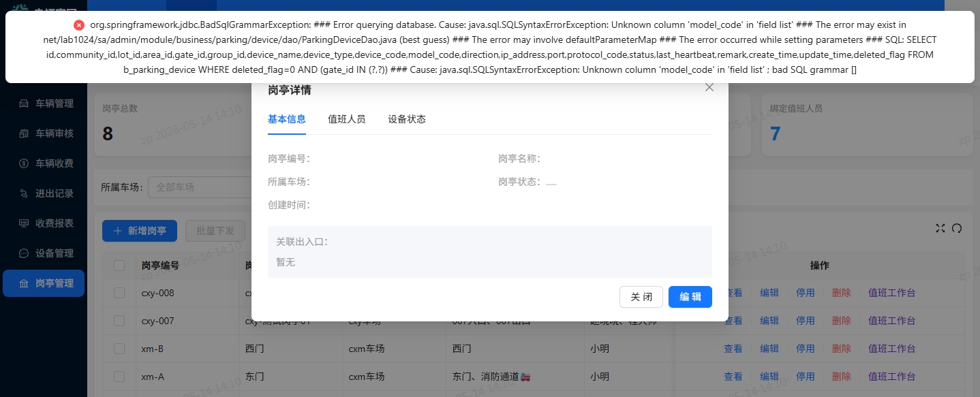Image resolution: width=980 pixels, height=397 pixels.
Task: Click the 关闭 button in the dialog
Action: tap(641, 297)
